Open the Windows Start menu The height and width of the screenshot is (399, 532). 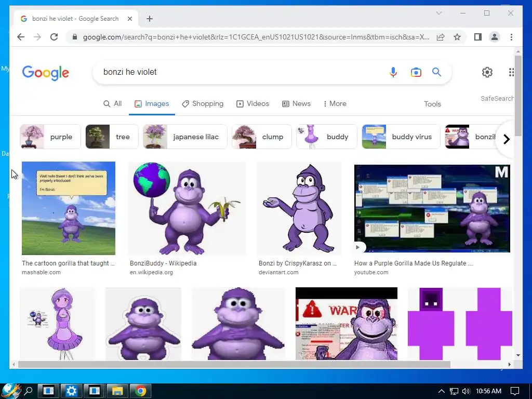point(10,391)
